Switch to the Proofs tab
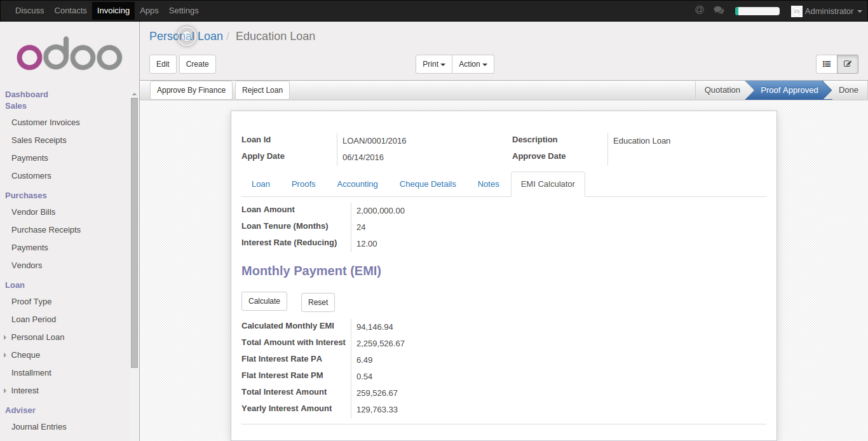 click(304, 184)
